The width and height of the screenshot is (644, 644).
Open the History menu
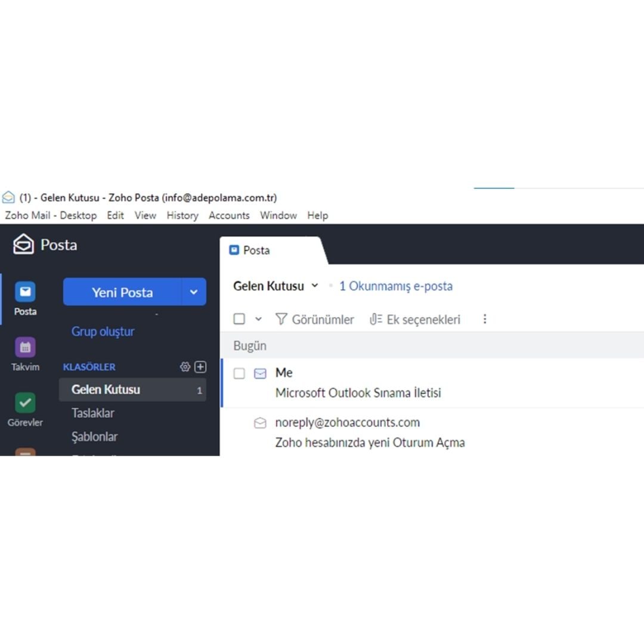(182, 215)
